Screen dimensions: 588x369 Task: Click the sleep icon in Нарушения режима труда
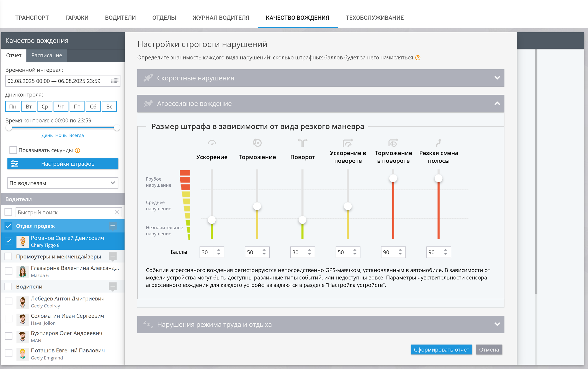pyautogui.click(x=148, y=324)
